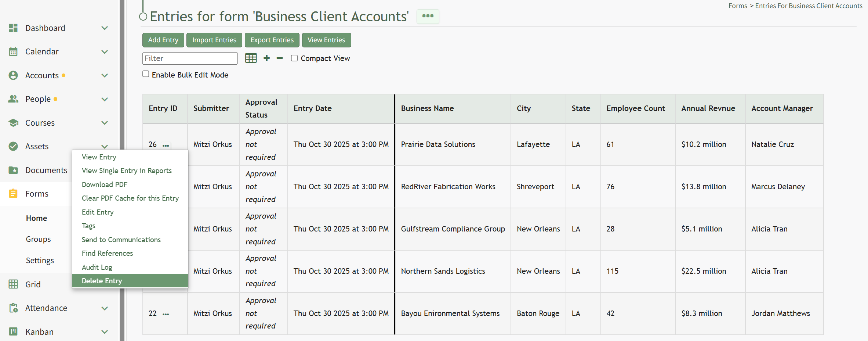Viewport: 868px width, 341px height.
Task: Open the column chooser table icon
Action: tap(251, 58)
